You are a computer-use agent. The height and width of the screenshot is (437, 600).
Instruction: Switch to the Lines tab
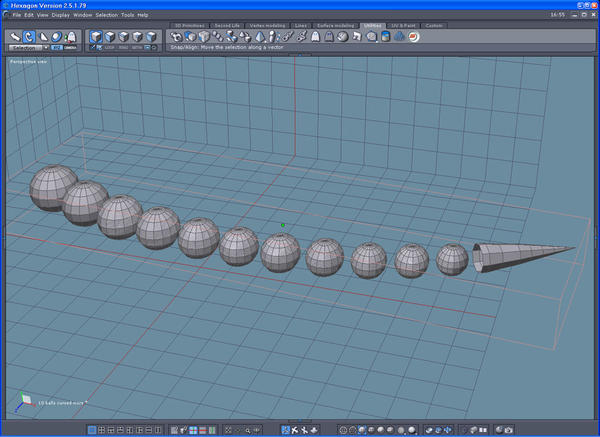301,26
